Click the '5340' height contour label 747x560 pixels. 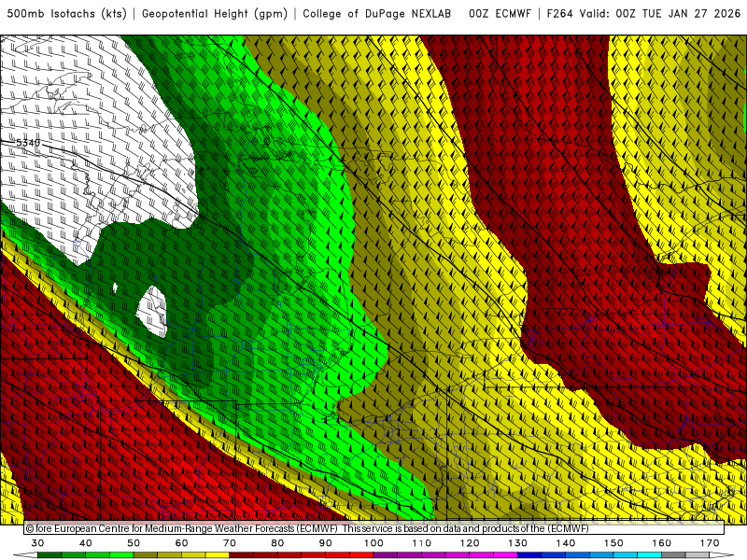[x=28, y=143]
